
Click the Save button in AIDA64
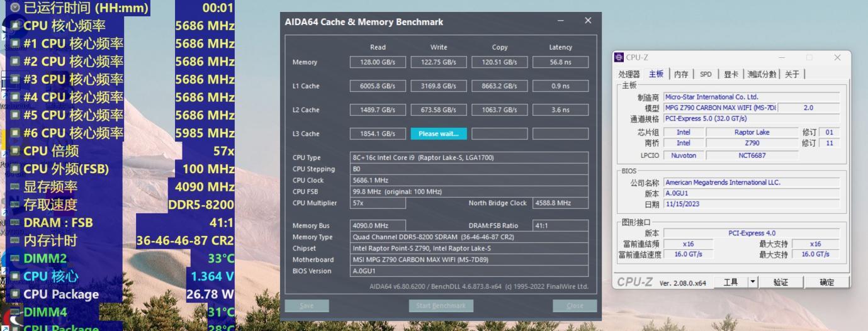click(307, 306)
